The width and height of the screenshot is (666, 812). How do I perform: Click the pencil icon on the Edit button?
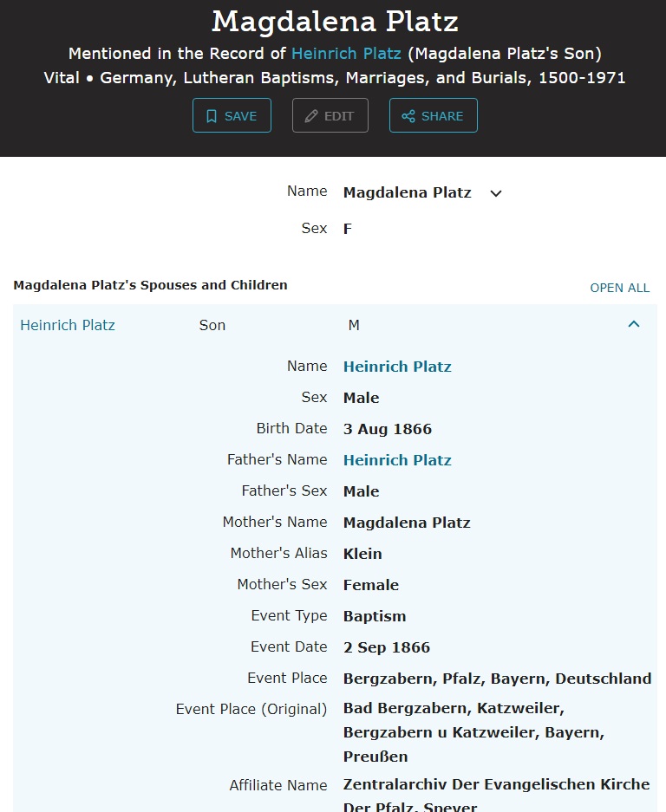pyautogui.click(x=311, y=116)
